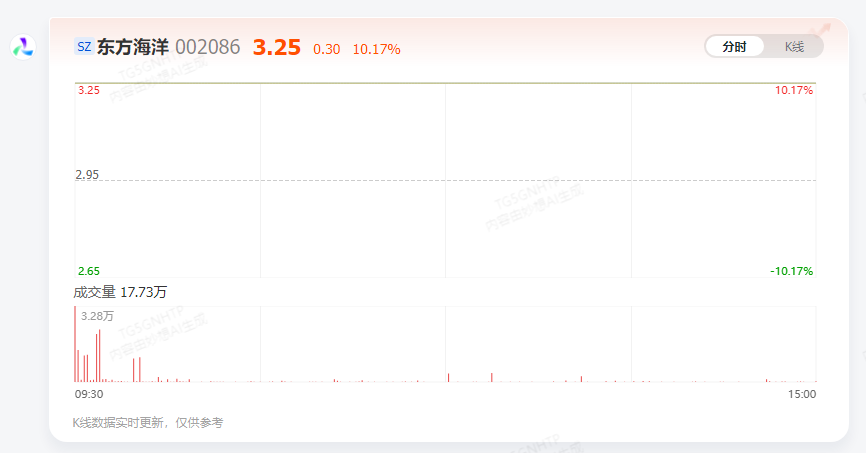Click the 15:00 time axis label

[x=802, y=394]
